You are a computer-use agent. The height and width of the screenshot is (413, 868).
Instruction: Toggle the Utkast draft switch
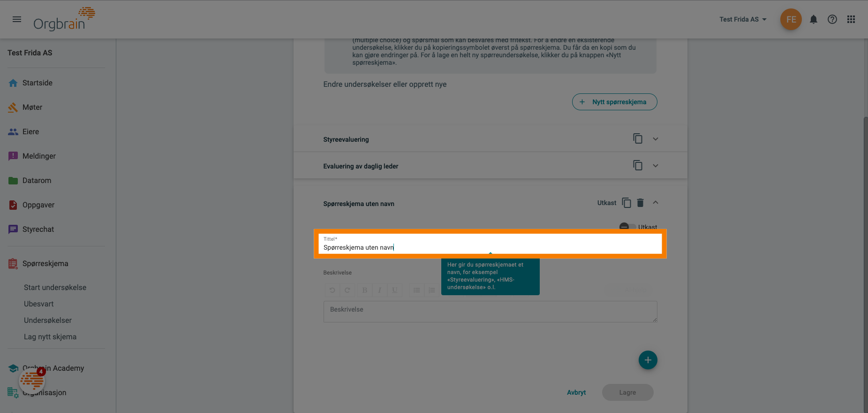point(627,226)
